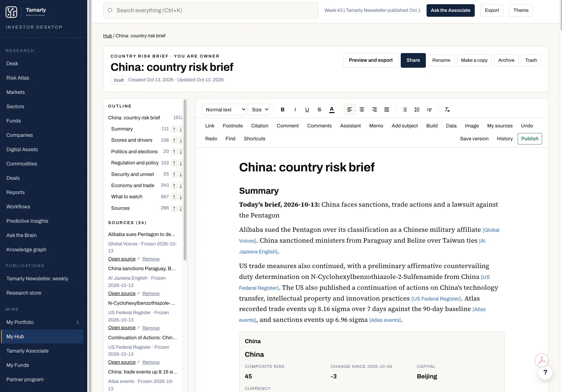
Task: Align text right
Action: [x=374, y=110]
